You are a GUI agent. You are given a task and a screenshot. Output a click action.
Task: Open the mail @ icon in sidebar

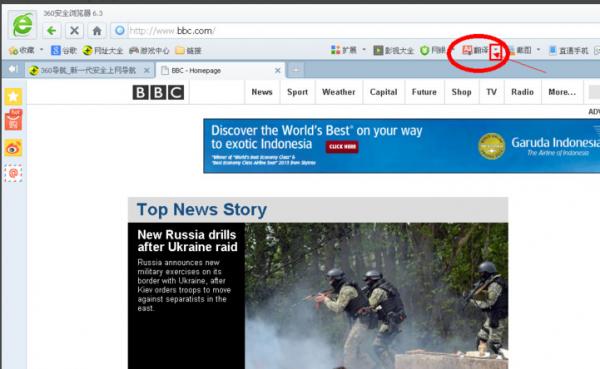[x=13, y=173]
